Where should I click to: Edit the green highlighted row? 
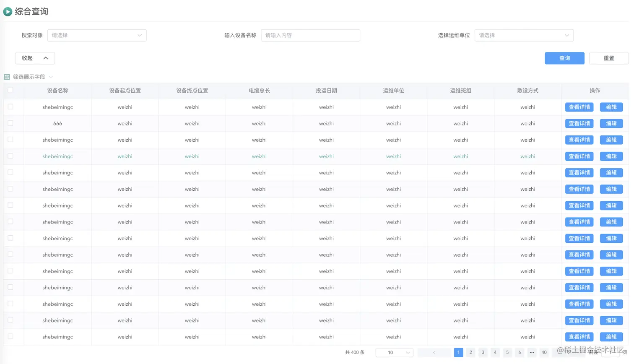611,156
